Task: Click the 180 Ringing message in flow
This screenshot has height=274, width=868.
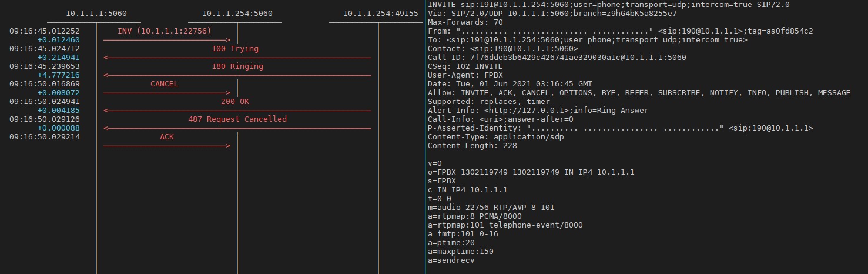Action: point(237,66)
